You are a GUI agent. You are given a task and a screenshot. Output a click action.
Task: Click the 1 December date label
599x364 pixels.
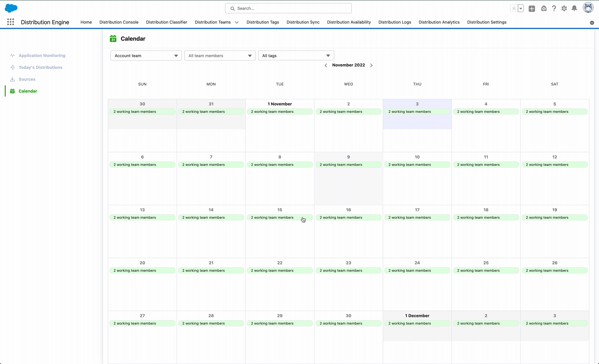pos(417,316)
